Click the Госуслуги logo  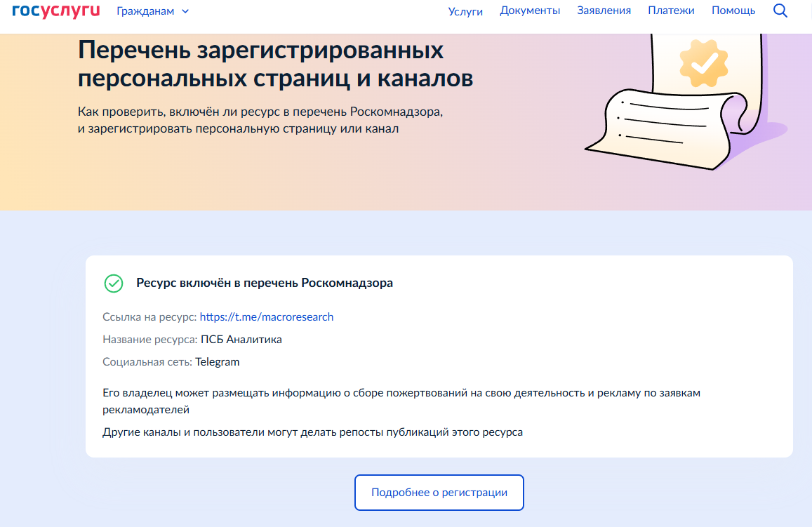coord(56,11)
